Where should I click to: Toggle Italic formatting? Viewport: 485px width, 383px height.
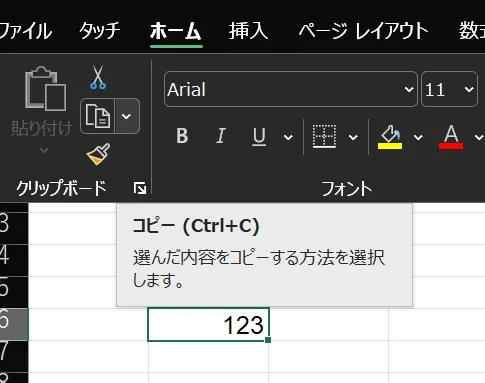point(221,136)
